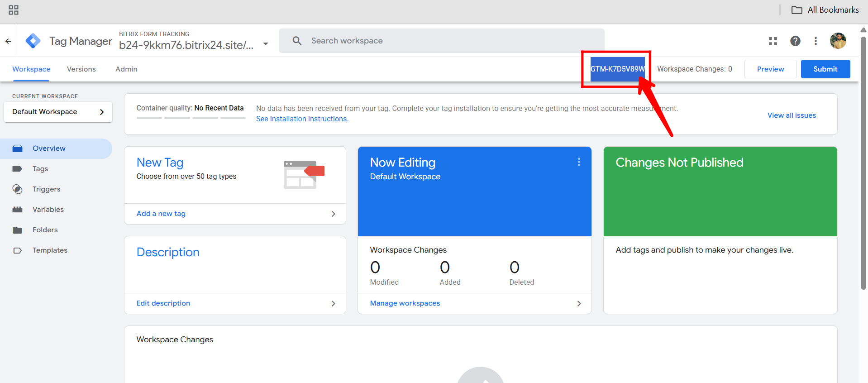Viewport: 868px width, 383px height.
Task: Select Folders in sidebar
Action: pos(56,230)
